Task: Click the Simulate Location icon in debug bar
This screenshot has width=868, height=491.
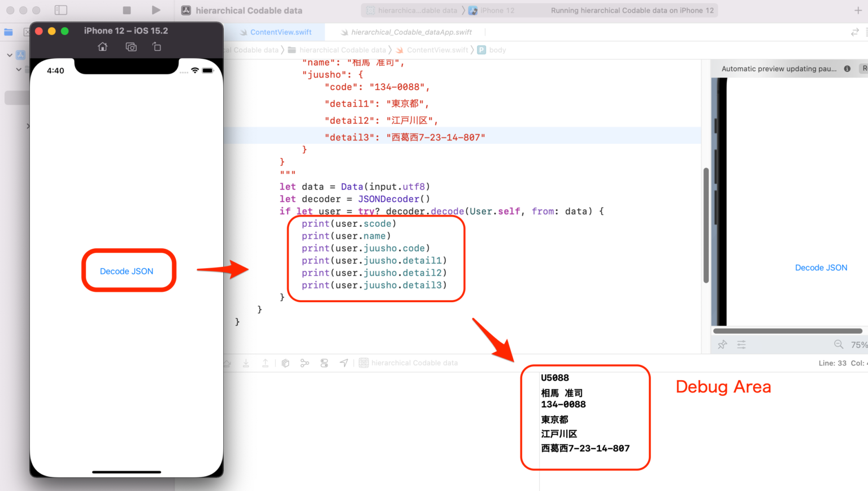Action: pyautogui.click(x=344, y=363)
